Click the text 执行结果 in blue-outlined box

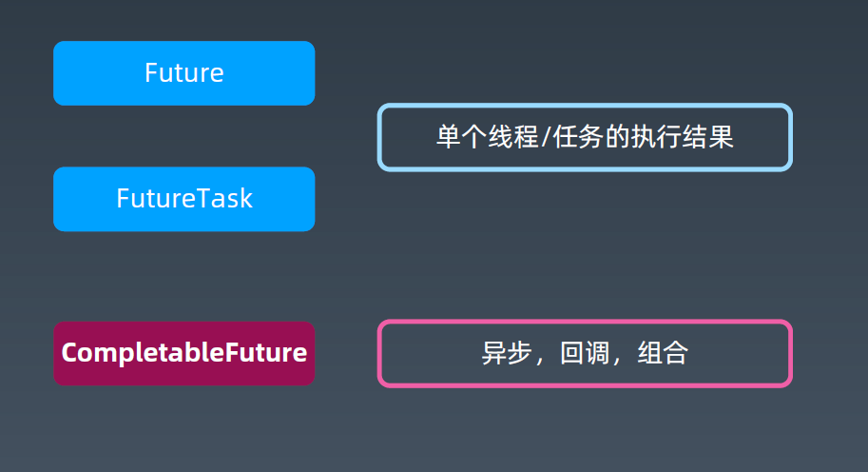(x=682, y=137)
